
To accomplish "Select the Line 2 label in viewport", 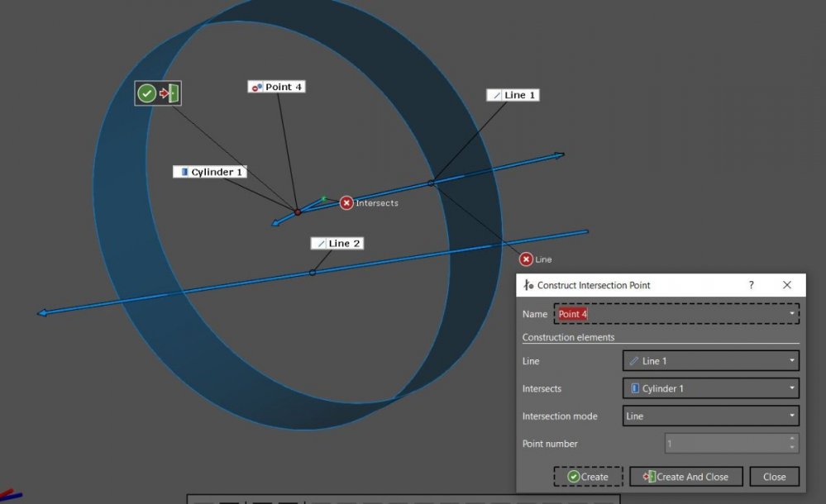I will (x=337, y=244).
